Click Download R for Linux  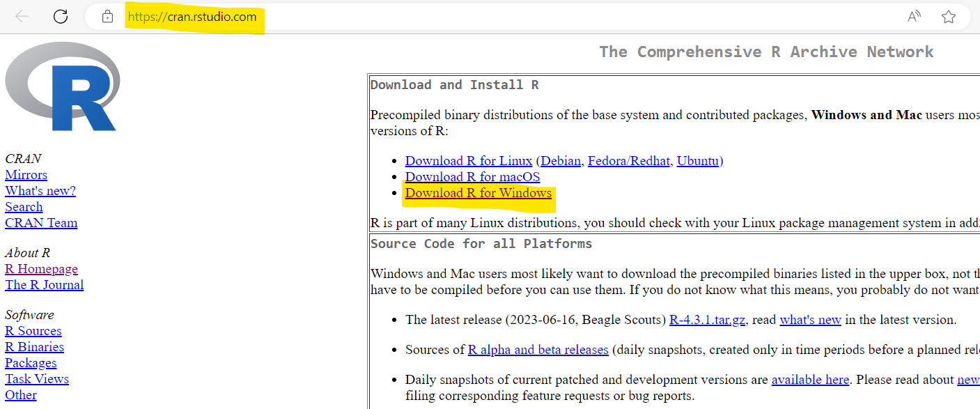pos(469,161)
